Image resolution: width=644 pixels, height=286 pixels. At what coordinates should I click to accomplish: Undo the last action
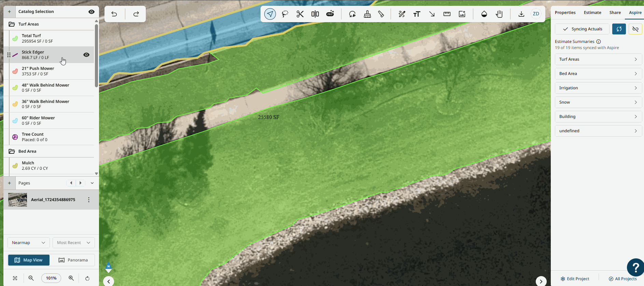click(114, 14)
